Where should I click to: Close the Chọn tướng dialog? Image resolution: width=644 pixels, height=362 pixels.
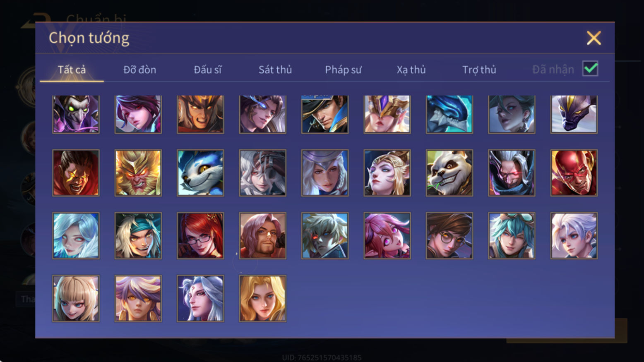tap(594, 38)
